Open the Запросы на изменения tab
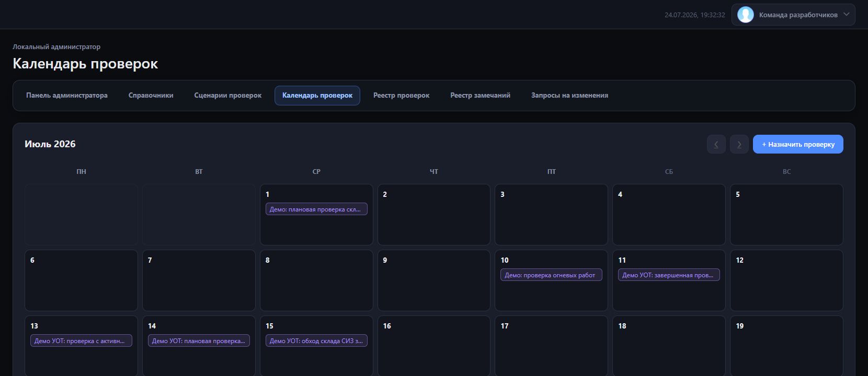The height and width of the screenshot is (376, 868). point(569,96)
